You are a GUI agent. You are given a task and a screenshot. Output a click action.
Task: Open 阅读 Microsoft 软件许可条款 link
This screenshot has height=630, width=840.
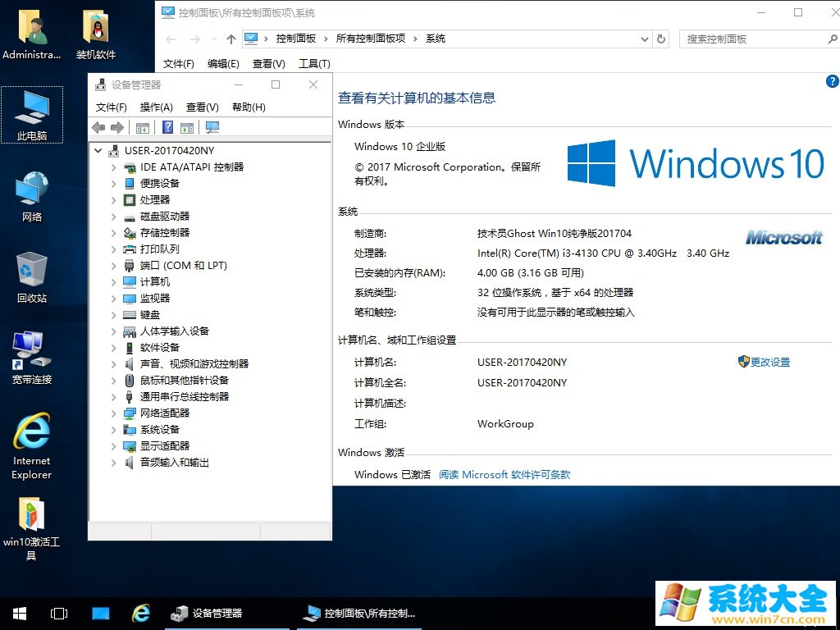pyautogui.click(x=504, y=474)
